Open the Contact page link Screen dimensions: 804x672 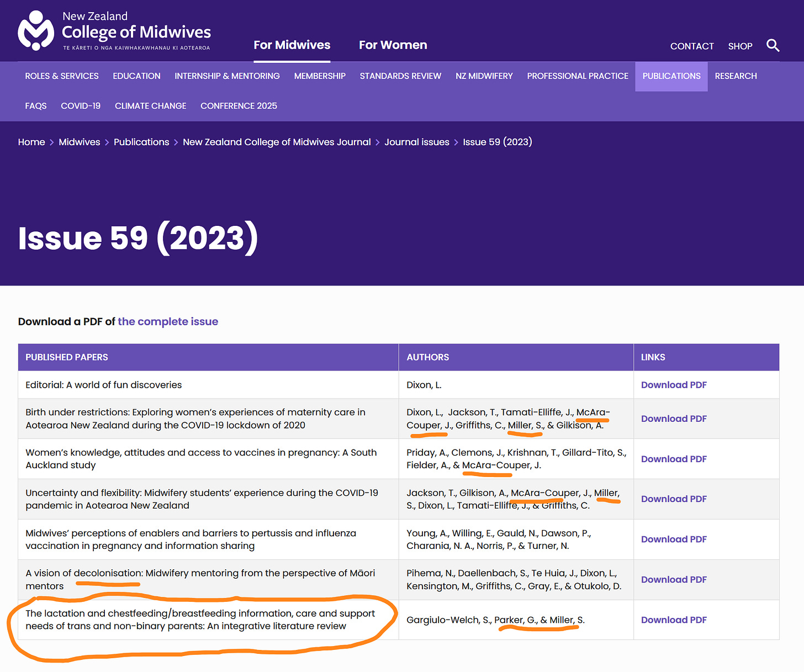click(692, 46)
